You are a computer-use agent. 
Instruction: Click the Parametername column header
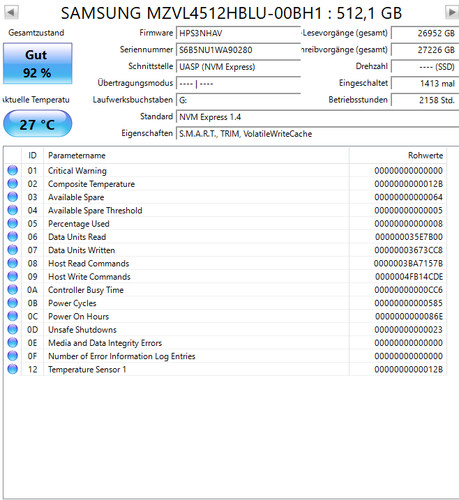point(196,156)
